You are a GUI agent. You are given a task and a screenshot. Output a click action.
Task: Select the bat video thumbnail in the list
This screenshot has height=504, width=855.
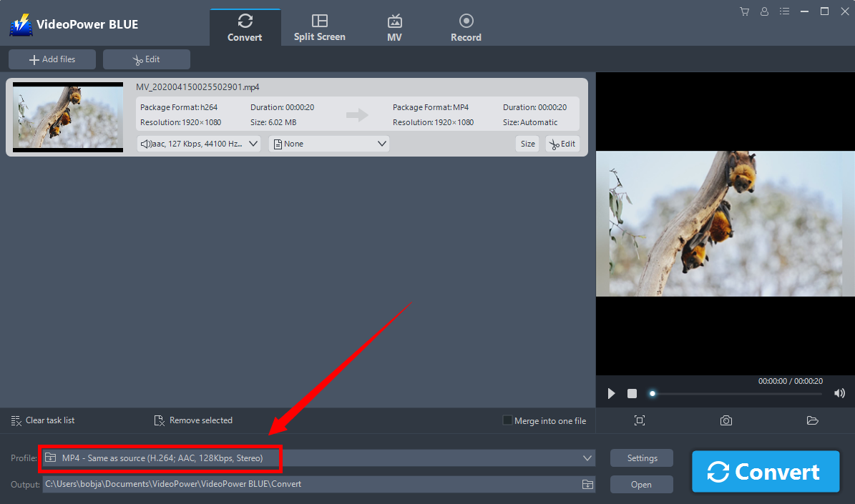pyautogui.click(x=68, y=117)
